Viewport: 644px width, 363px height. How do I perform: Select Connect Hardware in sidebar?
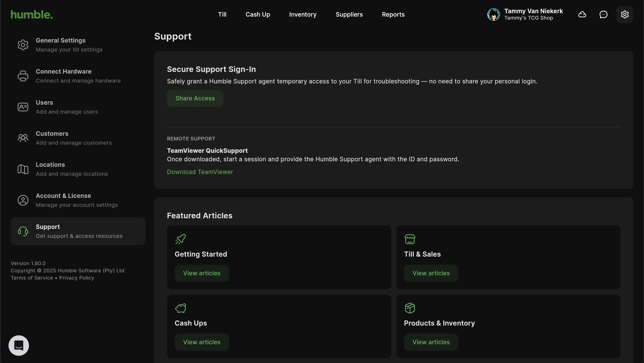tap(78, 76)
